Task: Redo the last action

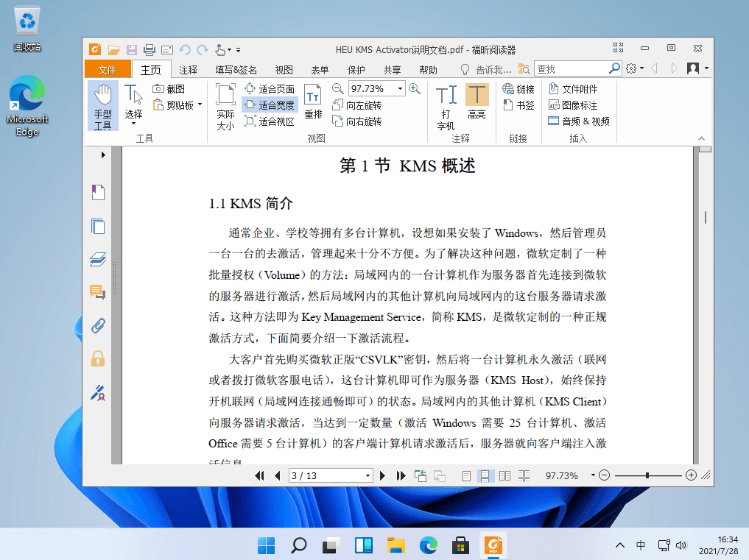Action: 203,49
